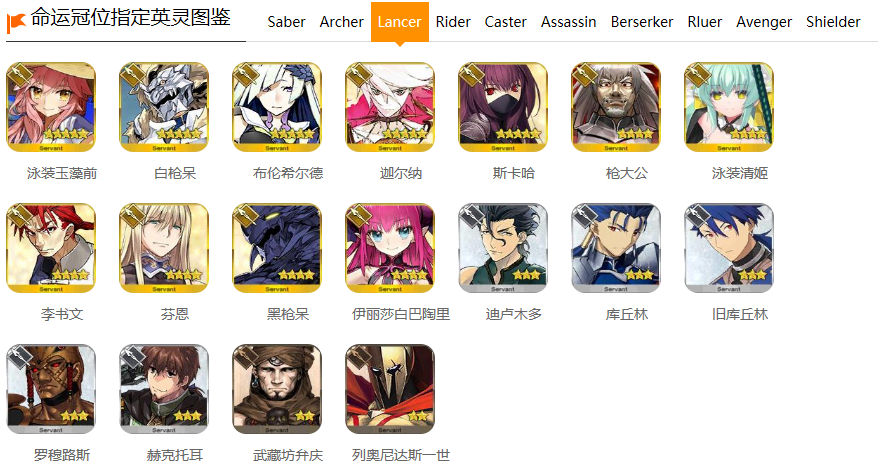Open the 泳装玉藻前 servant portrait

tap(51, 107)
